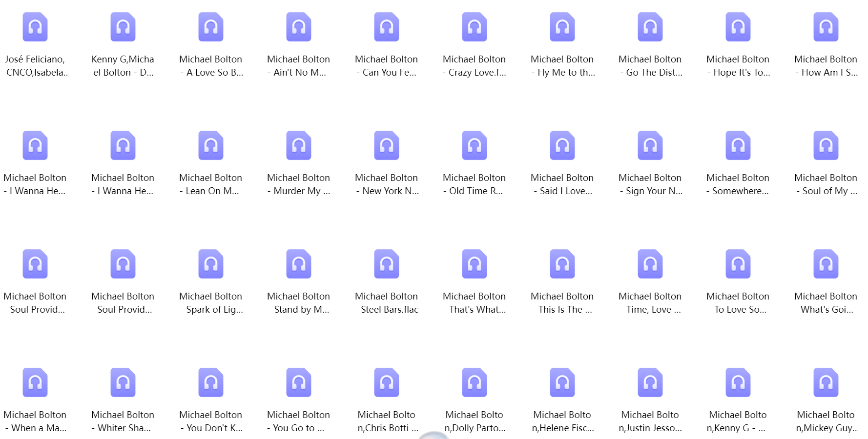Select the 'Michael Bolton,Dolly Parto...' file name
Viewport: 868px width, 439px height.
[475, 421]
